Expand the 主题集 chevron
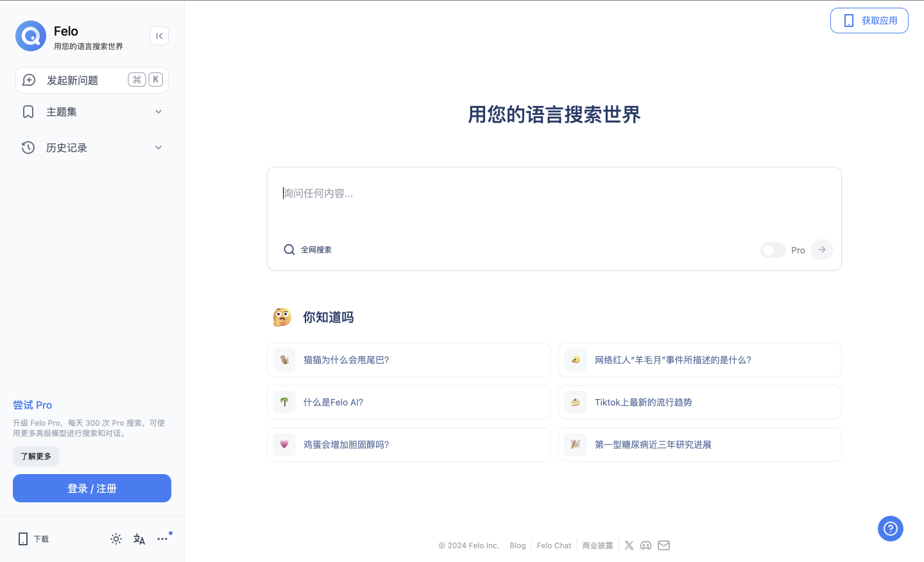 point(158,112)
